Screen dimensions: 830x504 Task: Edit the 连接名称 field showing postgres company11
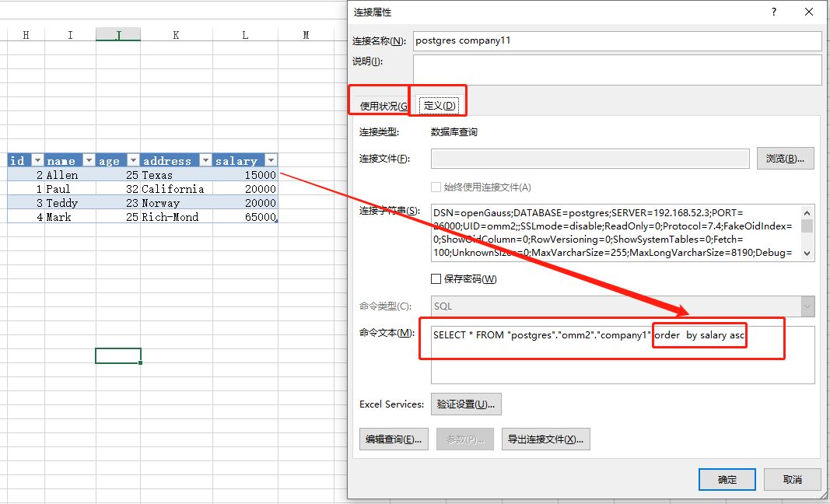coord(617,40)
